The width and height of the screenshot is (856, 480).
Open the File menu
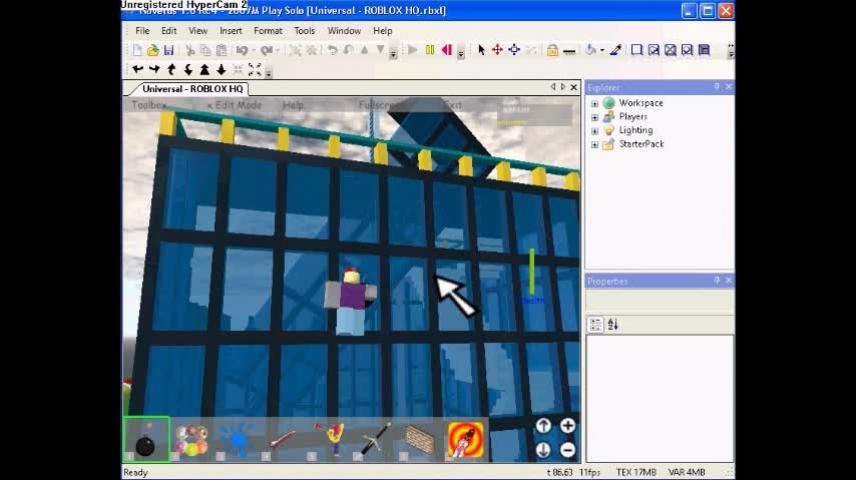click(x=142, y=31)
